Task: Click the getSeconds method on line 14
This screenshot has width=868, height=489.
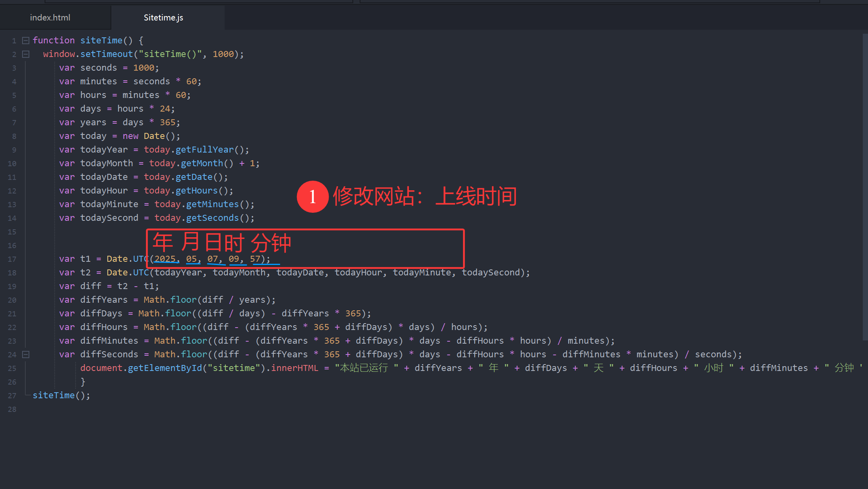Action: click(x=213, y=218)
